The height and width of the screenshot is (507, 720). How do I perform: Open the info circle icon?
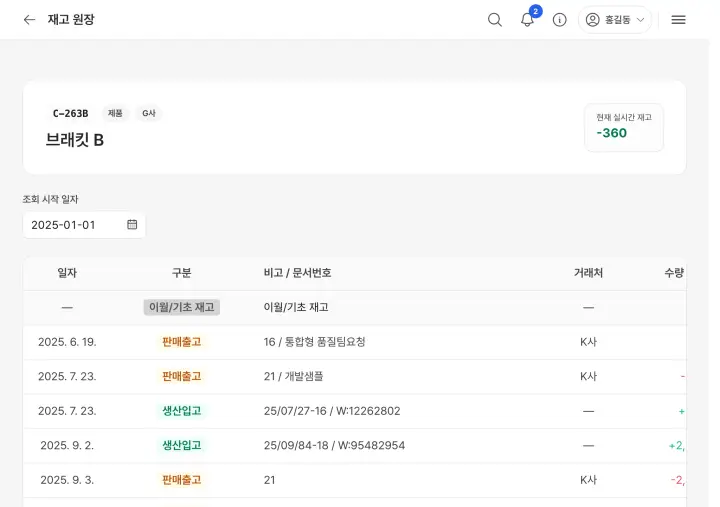point(559,20)
